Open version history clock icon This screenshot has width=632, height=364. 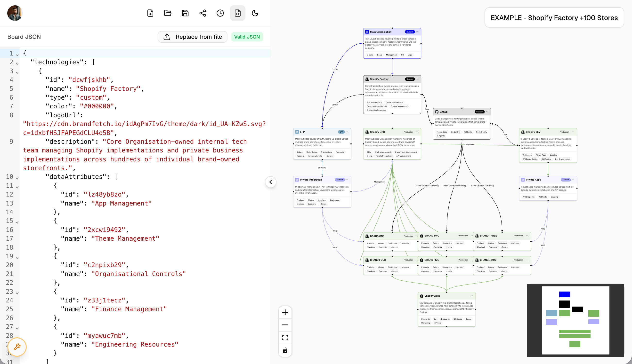(220, 13)
